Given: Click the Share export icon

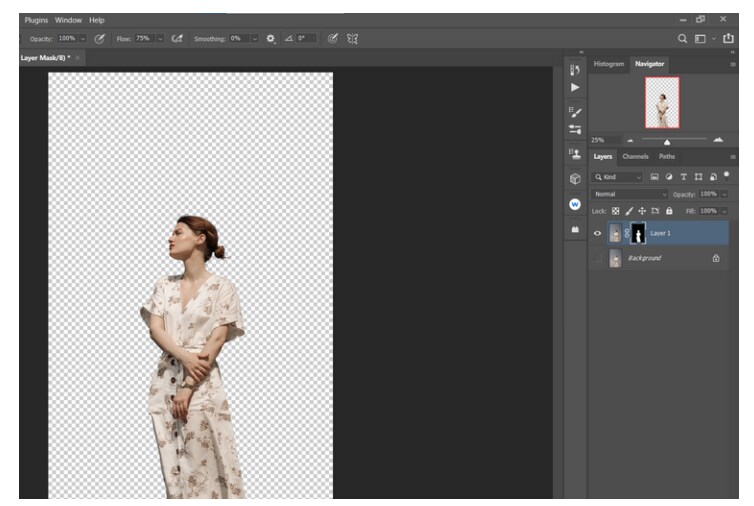Looking at the screenshot, I should [727, 38].
